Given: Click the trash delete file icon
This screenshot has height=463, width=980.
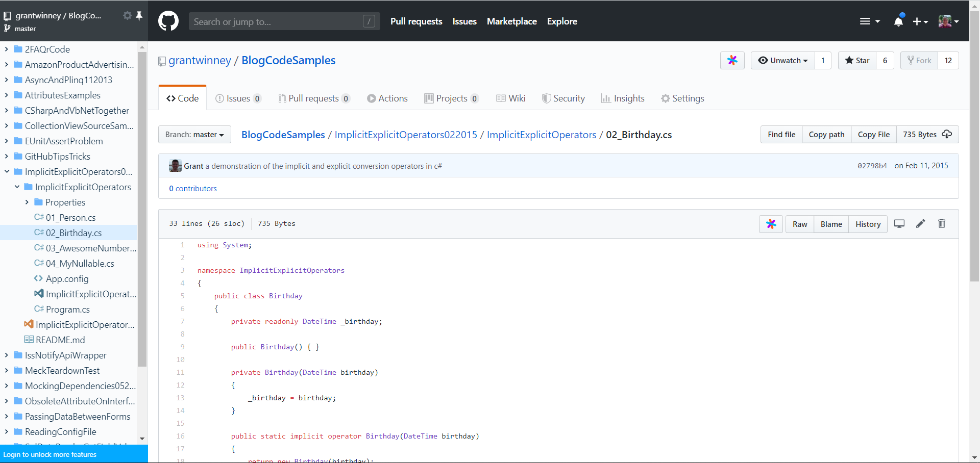Looking at the screenshot, I should (942, 224).
